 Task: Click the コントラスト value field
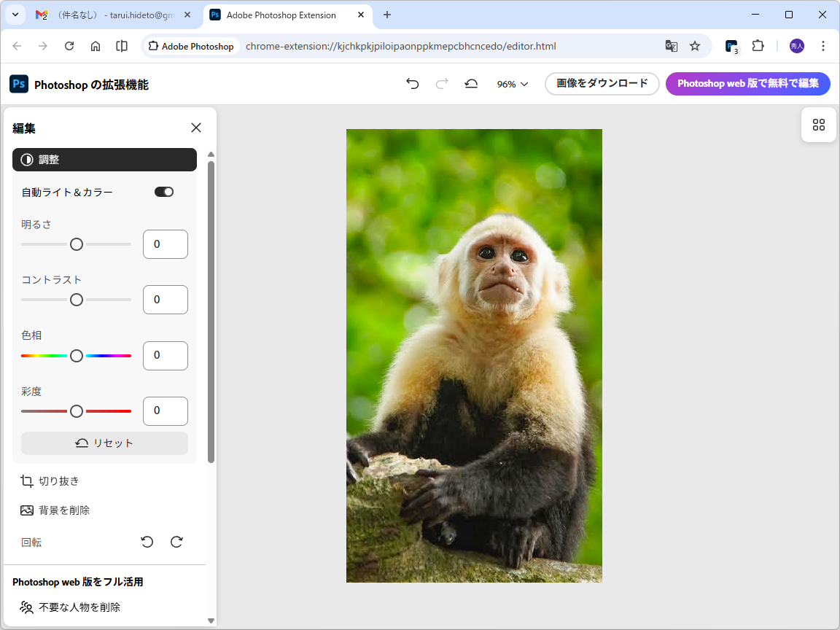[x=166, y=300]
